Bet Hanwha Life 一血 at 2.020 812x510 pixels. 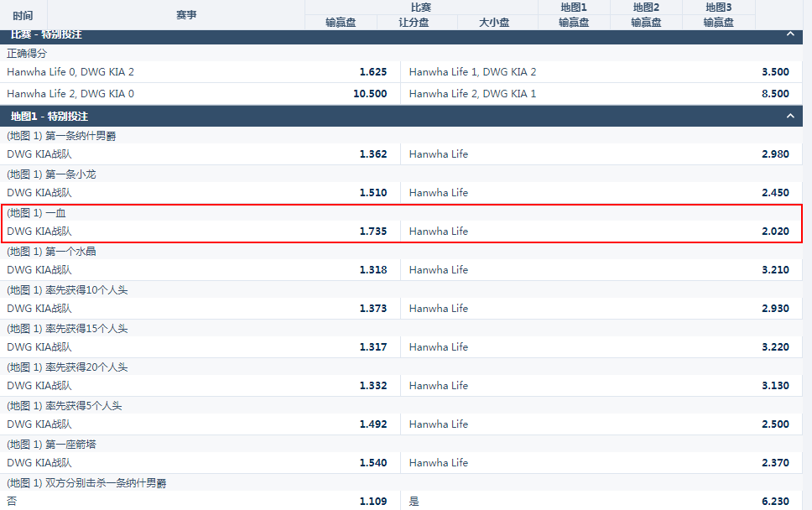click(599, 232)
